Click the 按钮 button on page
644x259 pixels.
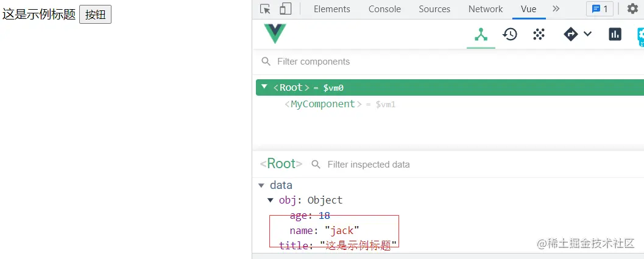point(96,15)
